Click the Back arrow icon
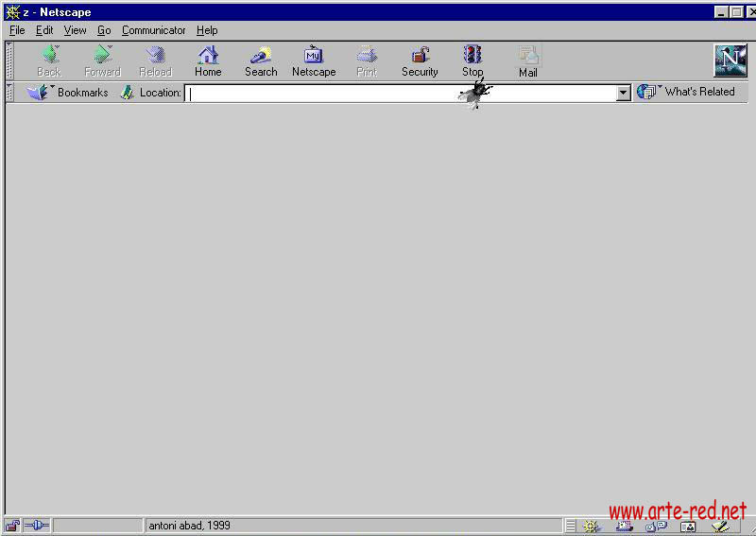 (49, 56)
